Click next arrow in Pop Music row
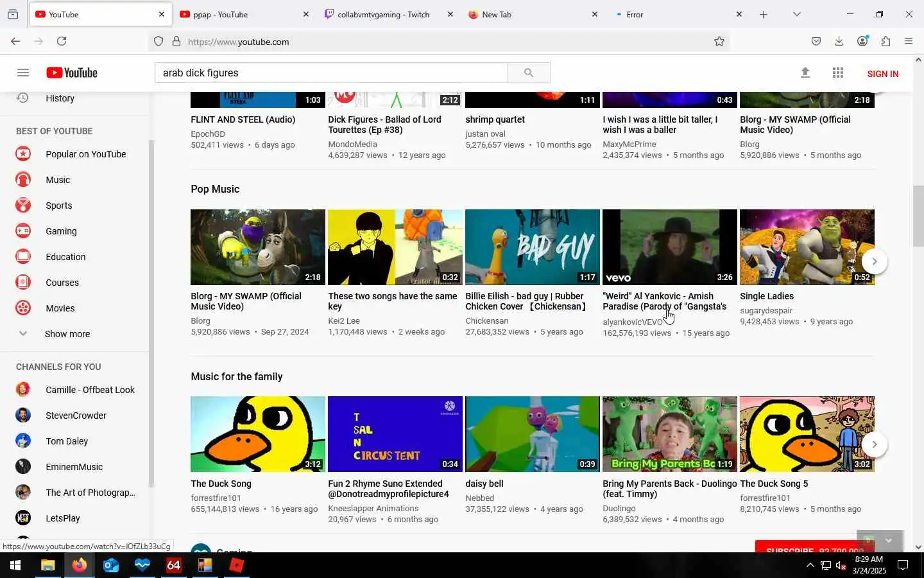The width and height of the screenshot is (924, 578). (x=874, y=261)
